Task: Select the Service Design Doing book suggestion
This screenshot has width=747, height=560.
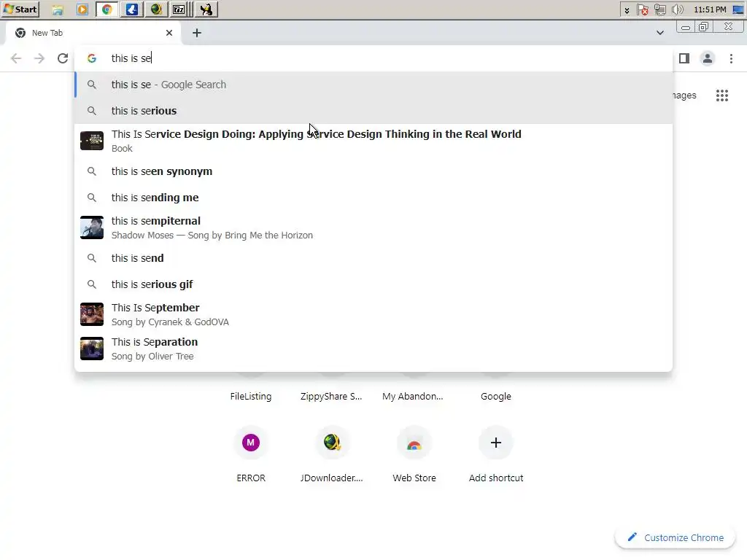Action: tap(373, 141)
